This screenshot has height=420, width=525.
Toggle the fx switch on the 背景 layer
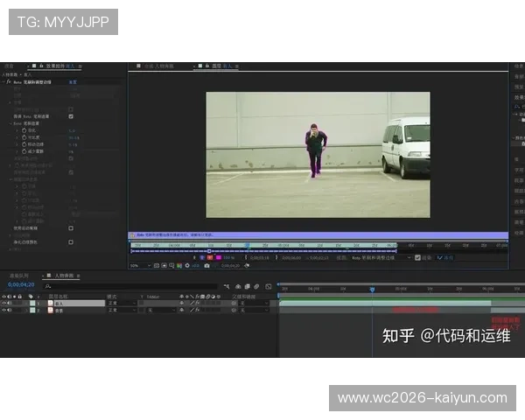tap(198, 310)
